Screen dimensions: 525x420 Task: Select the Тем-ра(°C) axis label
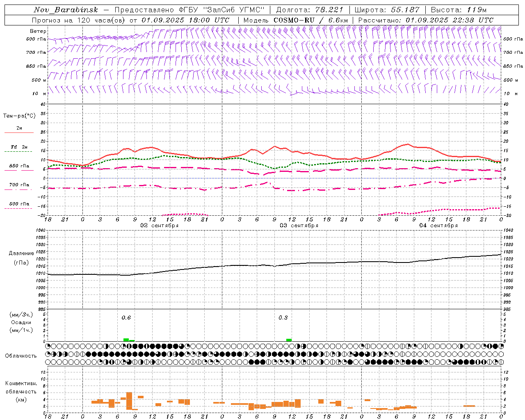coord(19,116)
